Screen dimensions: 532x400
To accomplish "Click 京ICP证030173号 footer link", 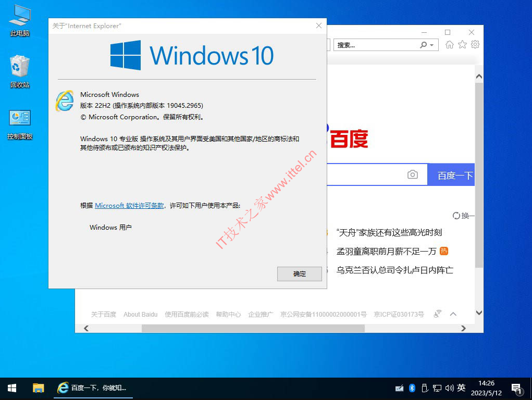I will tap(399, 314).
